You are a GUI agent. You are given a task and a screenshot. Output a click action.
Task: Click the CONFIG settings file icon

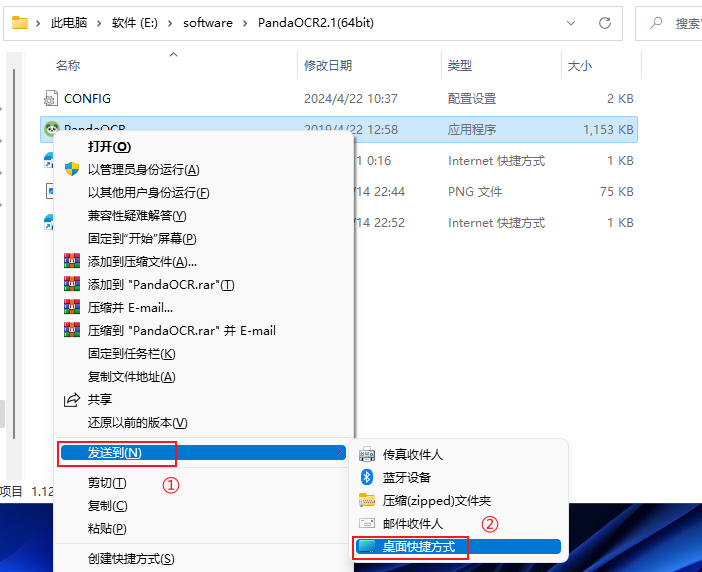51,98
